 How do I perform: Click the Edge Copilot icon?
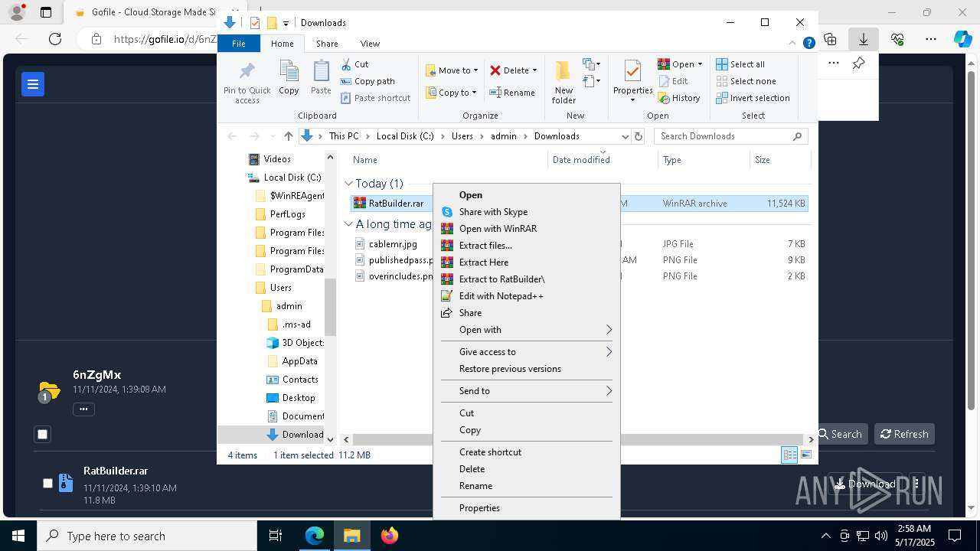click(x=962, y=39)
